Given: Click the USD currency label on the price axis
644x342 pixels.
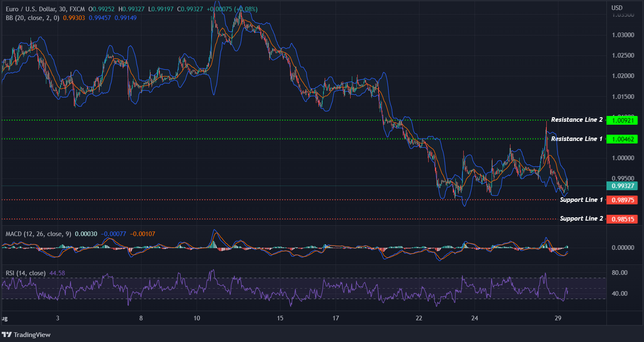Looking at the screenshot, I should (617, 7).
